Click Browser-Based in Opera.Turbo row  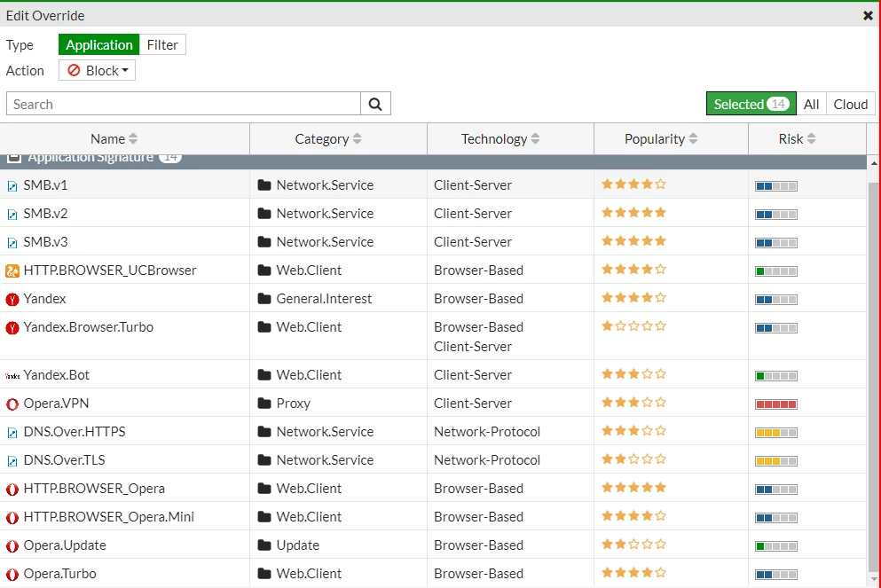[479, 574]
